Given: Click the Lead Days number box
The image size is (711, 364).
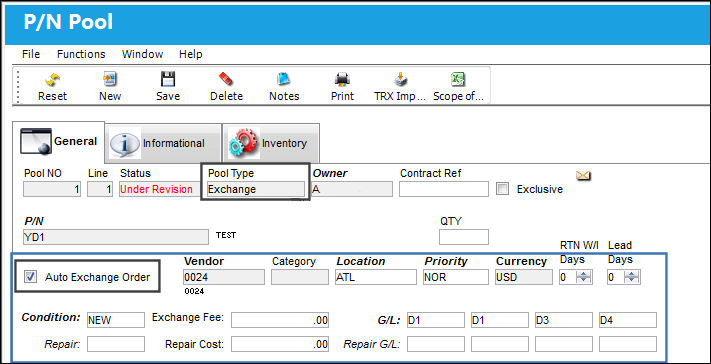Looking at the screenshot, I should click(615, 277).
